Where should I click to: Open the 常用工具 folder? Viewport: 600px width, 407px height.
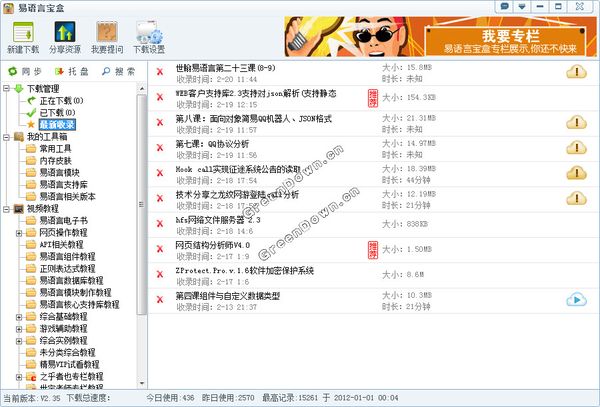click(x=55, y=148)
